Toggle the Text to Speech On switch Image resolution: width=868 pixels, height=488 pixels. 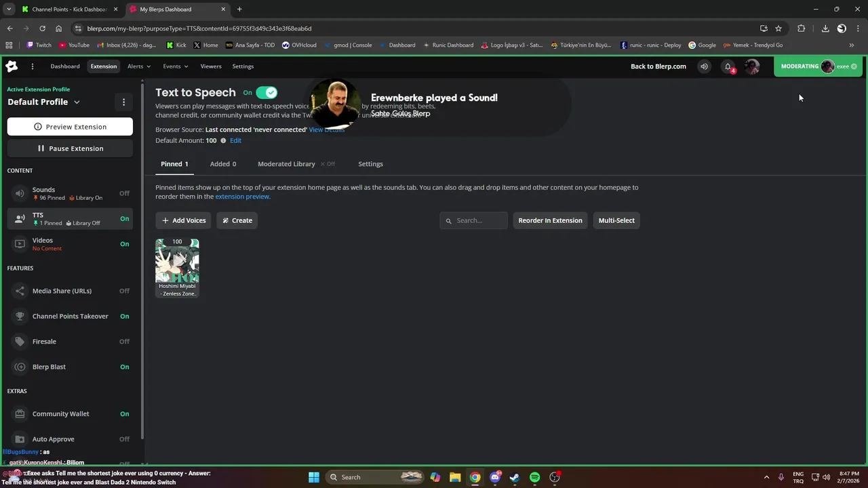pos(267,93)
